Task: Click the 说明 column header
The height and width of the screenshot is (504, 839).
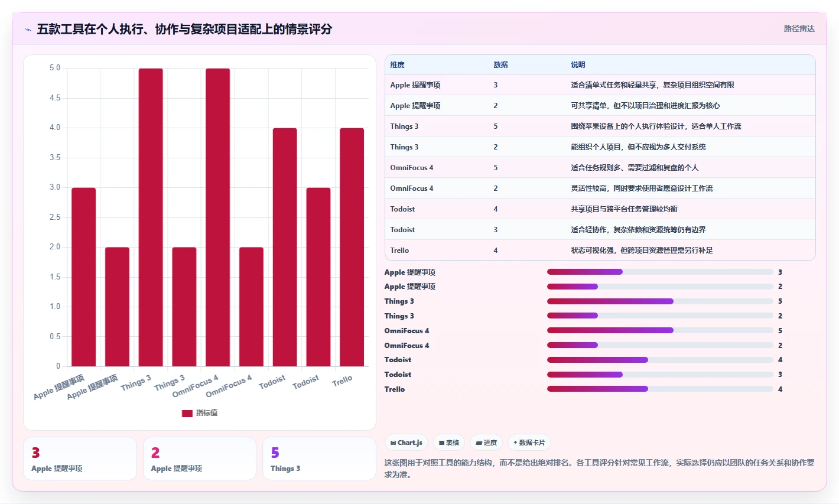Action: coord(578,65)
